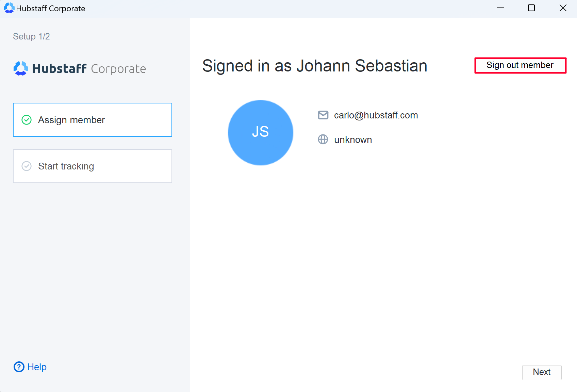Screen dimensions: 577x392
Task: Click the question mark Help icon
Action: (x=19, y=367)
